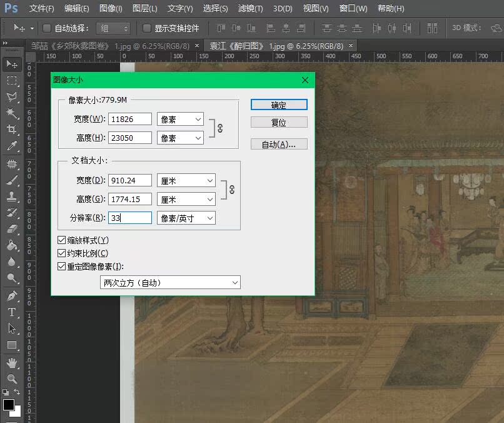Click the pixel 高度(H) input field
This screenshot has height=423, width=504.
(x=130, y=138)
